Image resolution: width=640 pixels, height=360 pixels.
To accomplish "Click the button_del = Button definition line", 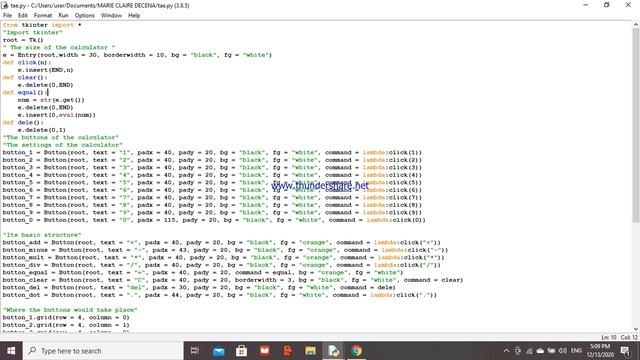I will (199, 287).
